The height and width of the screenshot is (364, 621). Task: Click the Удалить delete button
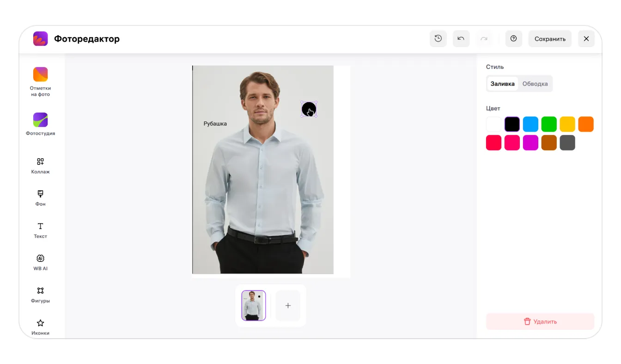coord(540,322)
